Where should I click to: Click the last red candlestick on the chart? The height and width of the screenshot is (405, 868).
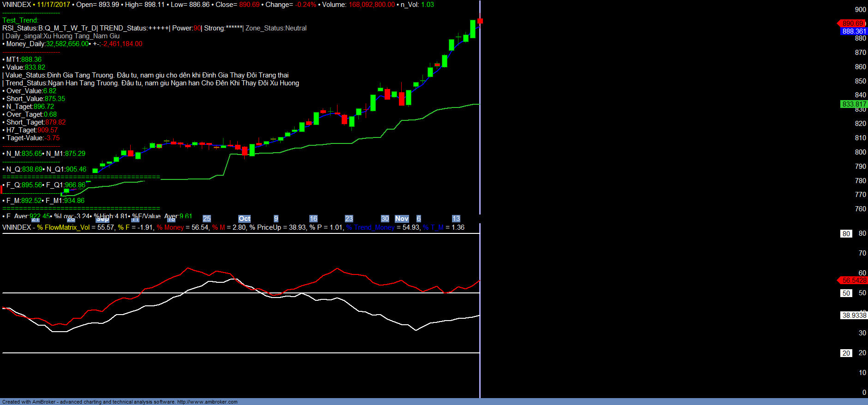click(480, 21)
